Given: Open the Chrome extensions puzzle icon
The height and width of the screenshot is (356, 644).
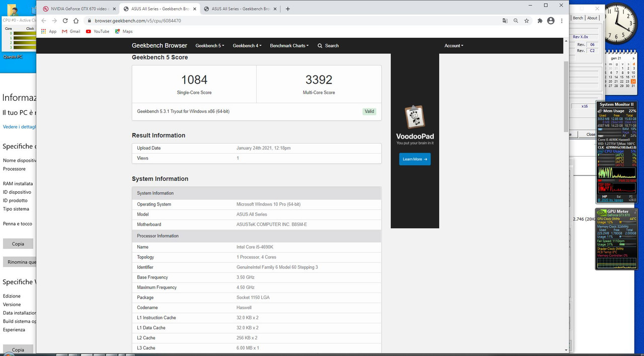Looking at the screenshot, I should [x=540, y=21].
